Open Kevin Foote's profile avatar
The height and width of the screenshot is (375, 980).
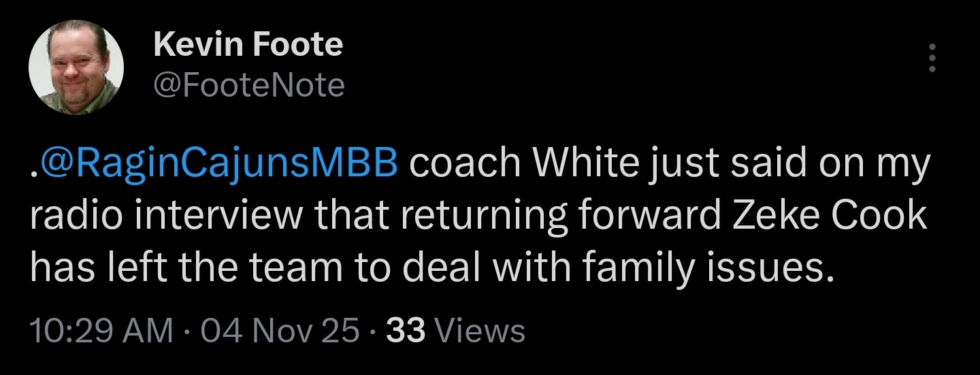(x=76, y=67)
